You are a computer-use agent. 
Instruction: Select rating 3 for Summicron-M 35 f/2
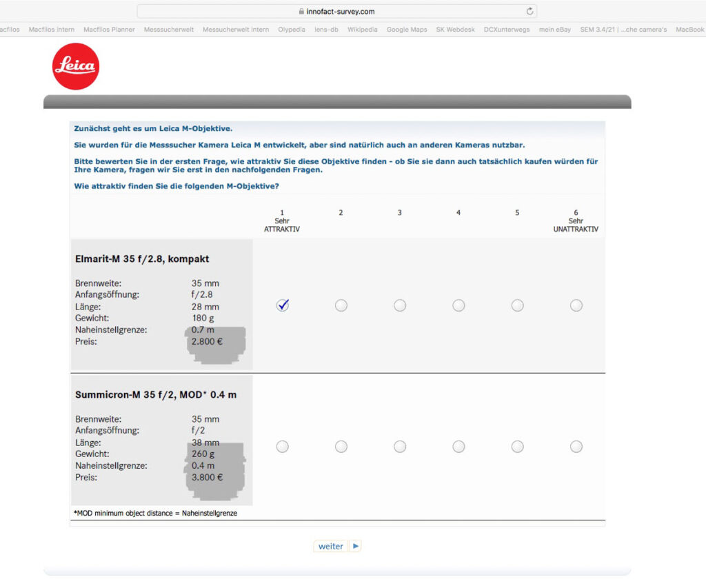400,446
